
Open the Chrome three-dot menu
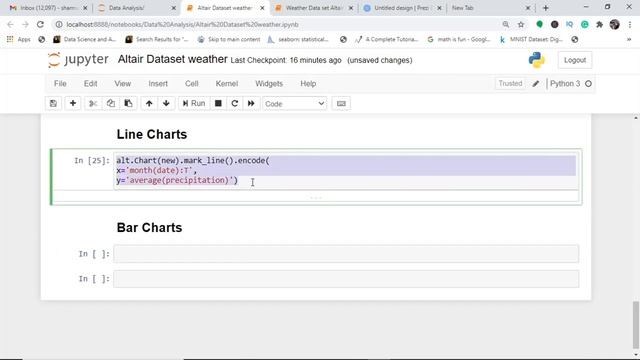pos(630,24)
